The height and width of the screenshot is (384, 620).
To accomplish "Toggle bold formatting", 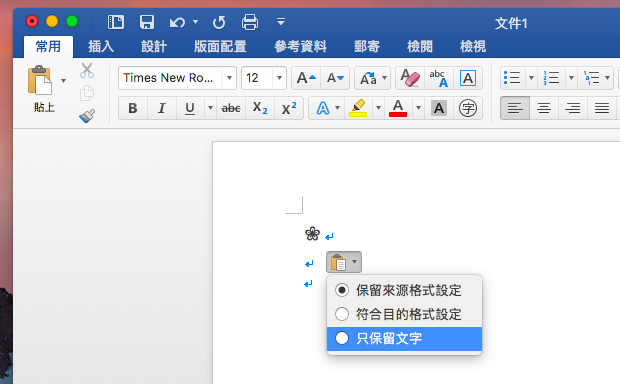I will [x=133, y=108].
